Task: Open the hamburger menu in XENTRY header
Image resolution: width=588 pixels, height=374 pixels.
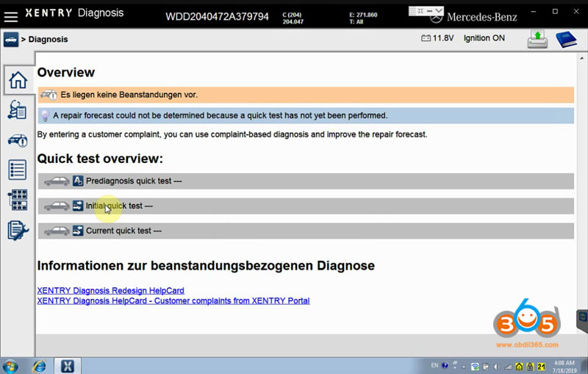Action: click(x=11, y=16)
